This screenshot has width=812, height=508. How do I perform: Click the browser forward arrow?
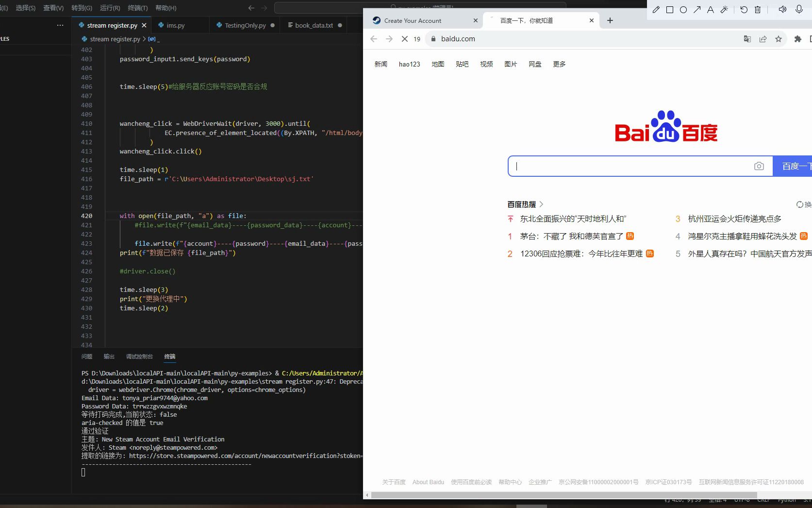coord(389,39)
